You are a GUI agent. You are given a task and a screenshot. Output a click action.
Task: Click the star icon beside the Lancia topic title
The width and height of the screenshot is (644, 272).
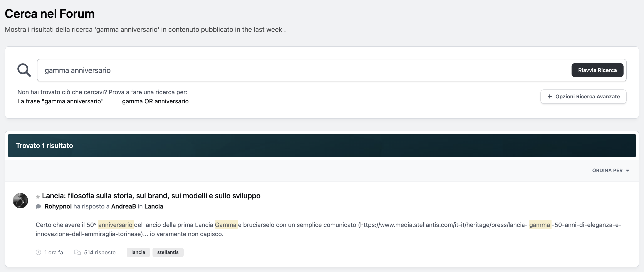pyautogui.click(x=38, y=197)
